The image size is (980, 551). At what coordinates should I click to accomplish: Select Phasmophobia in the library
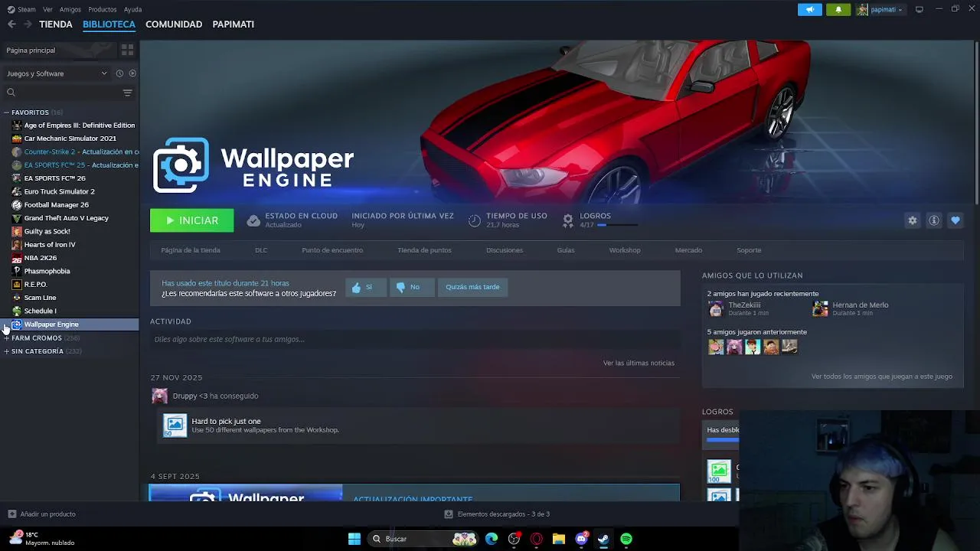tap(47, 271)
